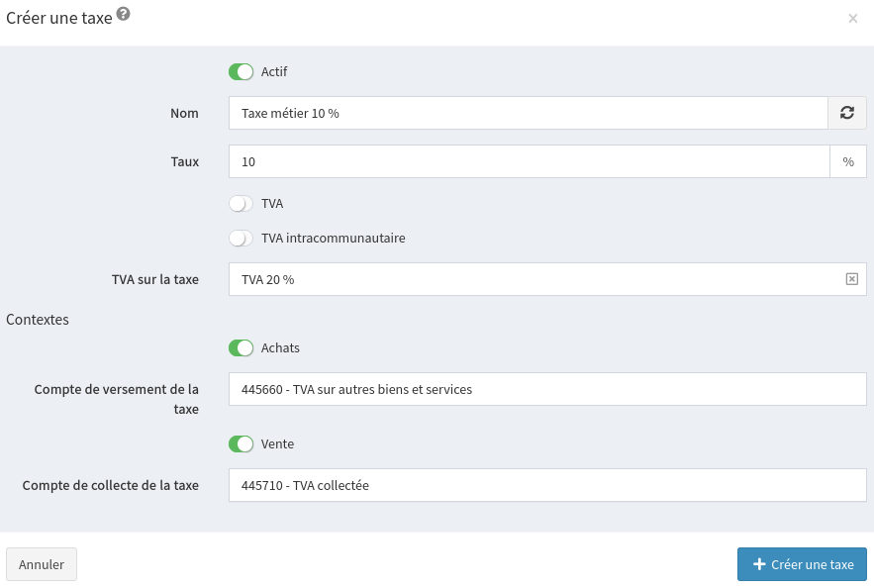Clear the TVA 20 % selection

851,279
